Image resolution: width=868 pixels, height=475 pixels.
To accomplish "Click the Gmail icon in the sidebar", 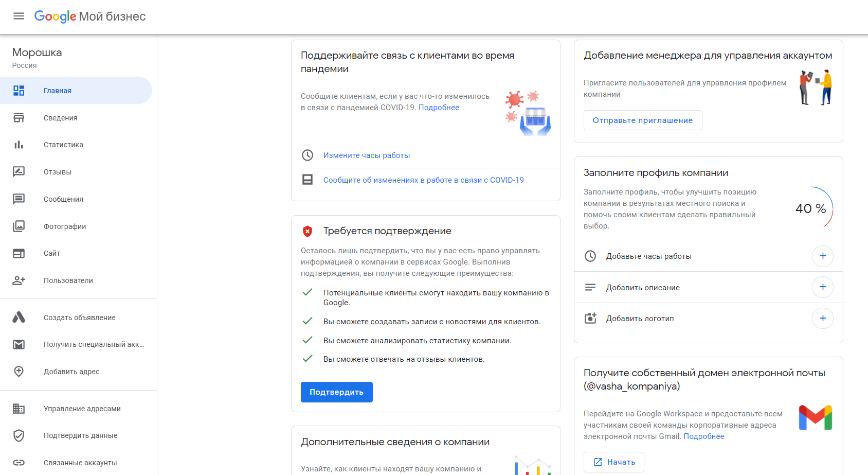I will coord(19,344).
